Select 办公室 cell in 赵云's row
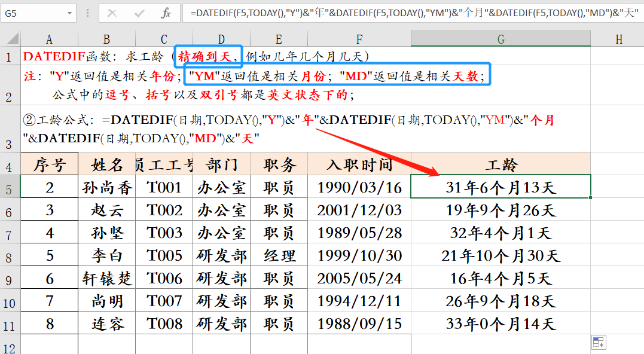Image resolution: width=644 pixels, height=354 pixels. (221, 209)
